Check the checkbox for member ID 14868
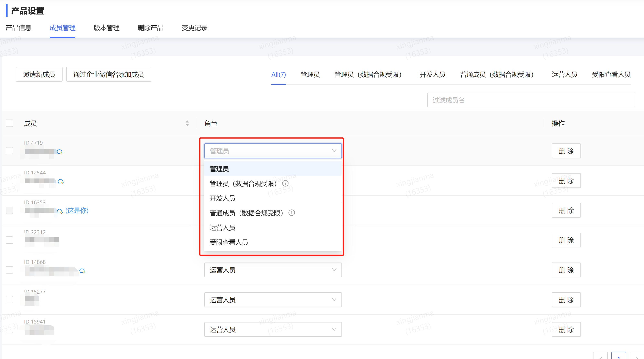 (x=10, y=270)
